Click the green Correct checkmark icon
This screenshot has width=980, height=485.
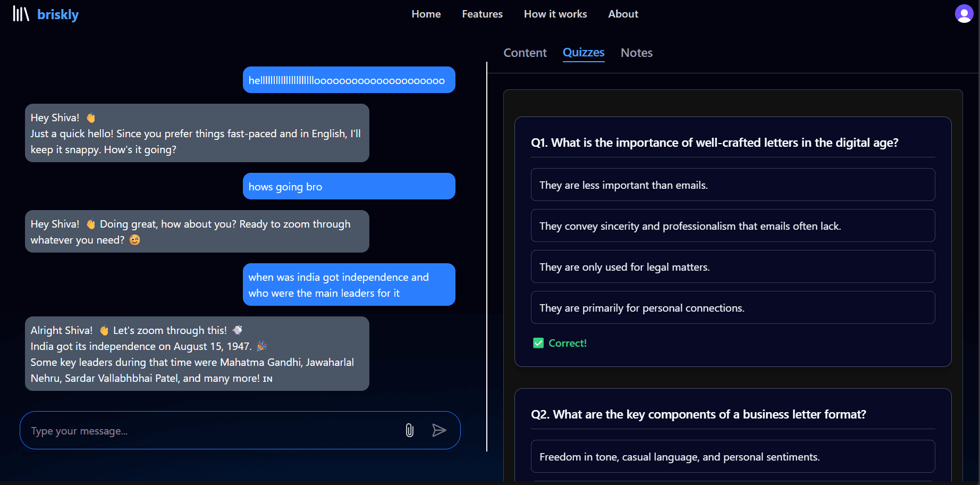click(538, 343)
